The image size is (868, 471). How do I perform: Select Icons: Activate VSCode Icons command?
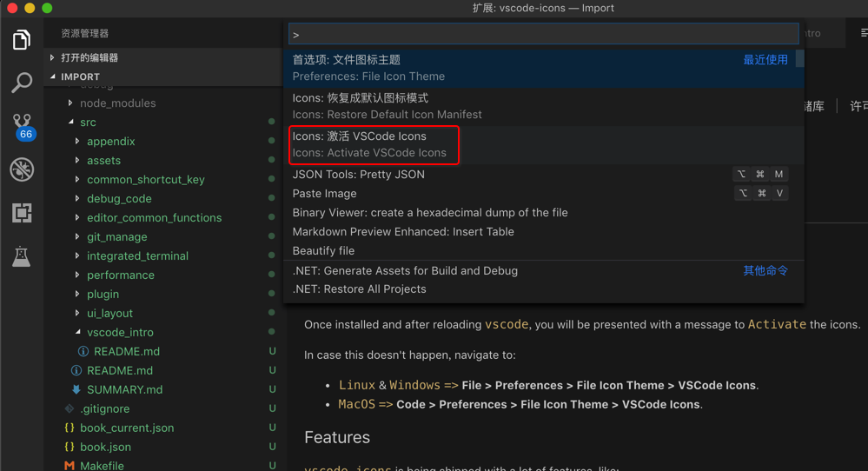pyautogui.click(x=544, y=144)
